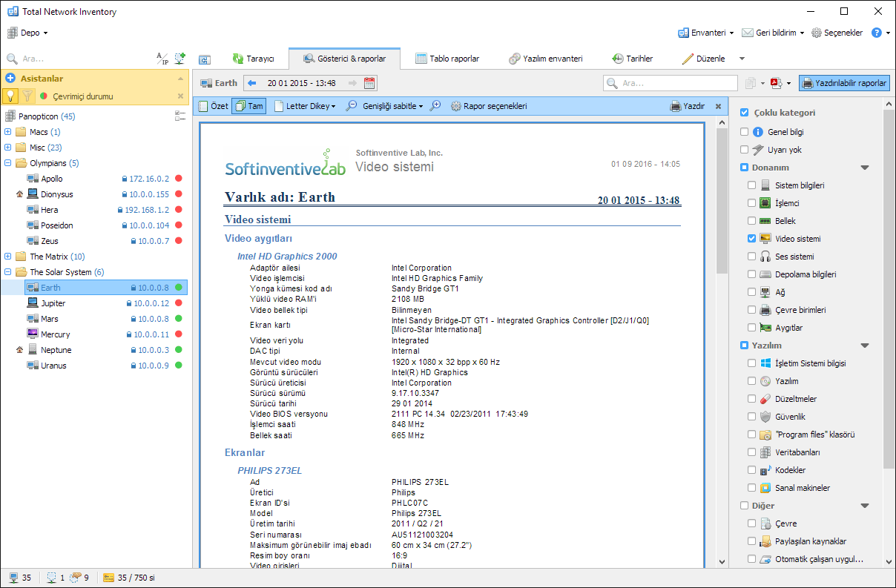The width and height of the screenshot is (896, 588).
Task: Open the Yazılım envanteri tab
Action: (x=545, y=59)
